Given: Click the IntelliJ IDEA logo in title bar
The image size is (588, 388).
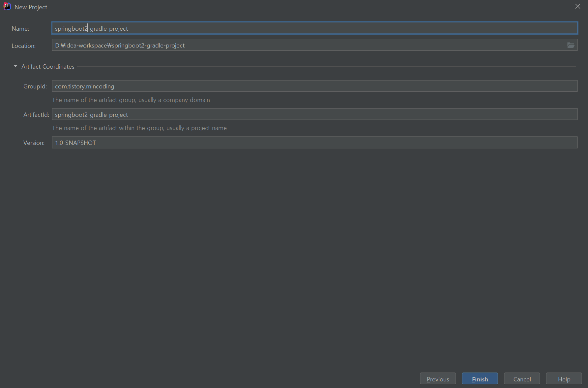Looking at the screenshot, I should tap(7, 6).
